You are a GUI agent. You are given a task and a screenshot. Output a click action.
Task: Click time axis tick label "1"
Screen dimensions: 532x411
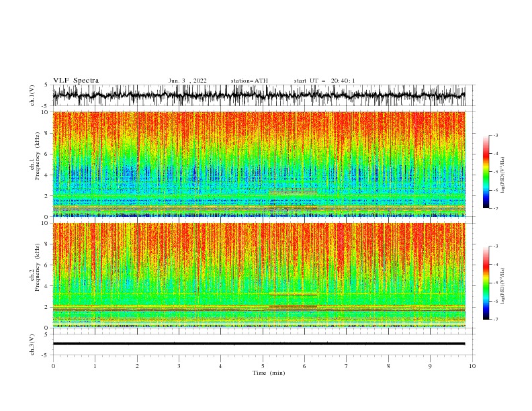coord(95,366)
